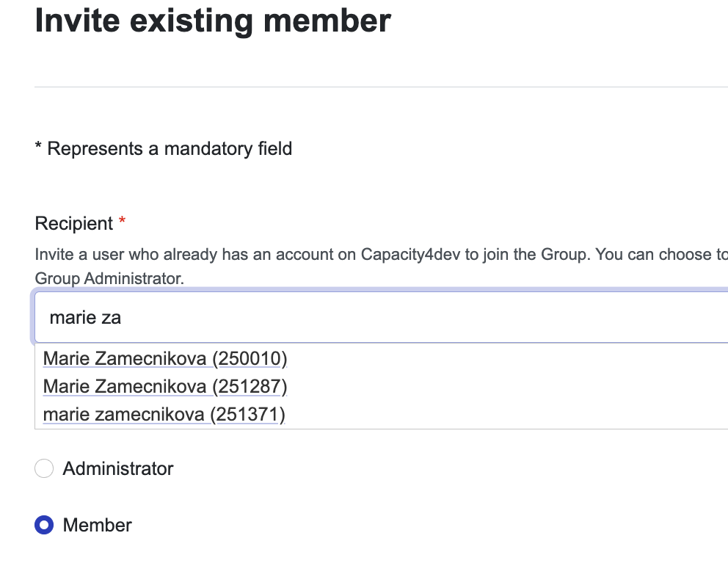Click the ID number 250010 in suggestions
The height and width of the screenshot is (577, 728).
tap(250, 359)
